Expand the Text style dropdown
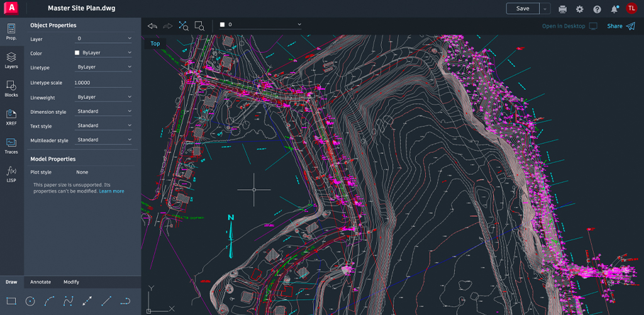Screen dimensions: 644x315 point(104,126)
